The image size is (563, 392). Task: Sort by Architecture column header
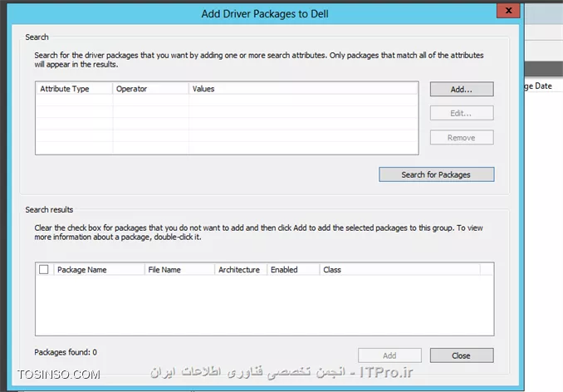[241, 270]
